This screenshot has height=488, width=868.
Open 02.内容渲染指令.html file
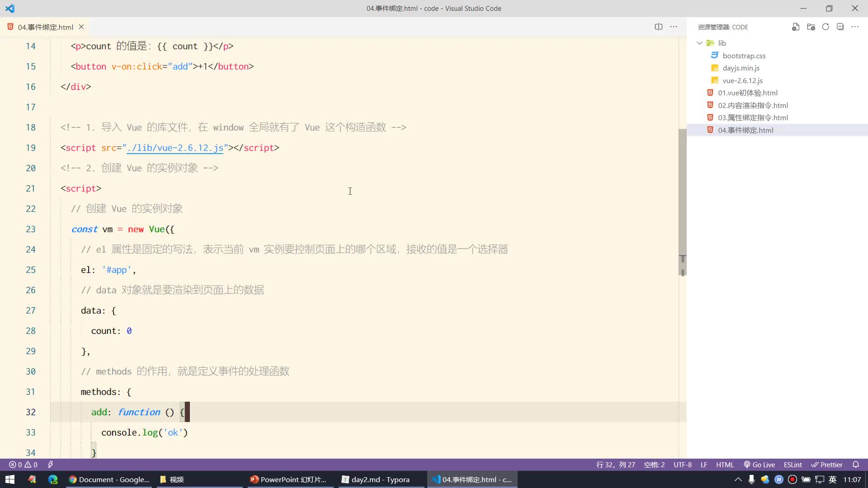point(753,105)
